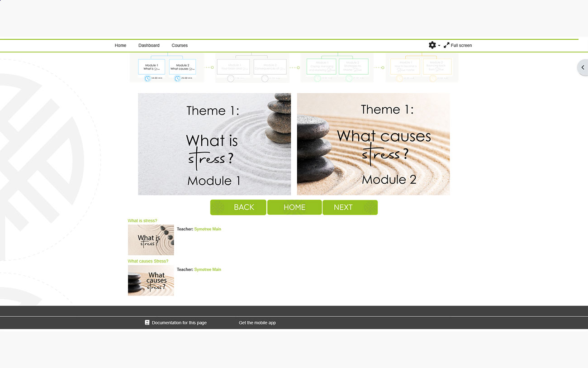This screenshot has height=368, width=588.
Task: Click the Documentation book icon
Action: pos(147,323)
